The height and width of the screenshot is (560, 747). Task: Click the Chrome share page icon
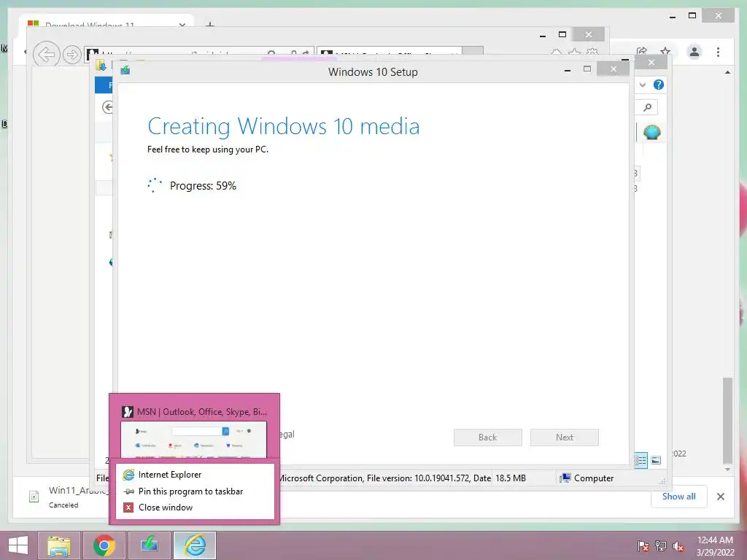tap(642, 52)
